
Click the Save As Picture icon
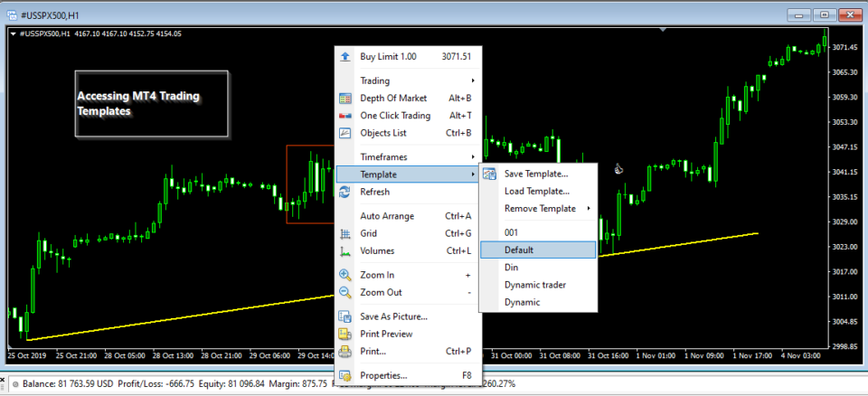345,316
